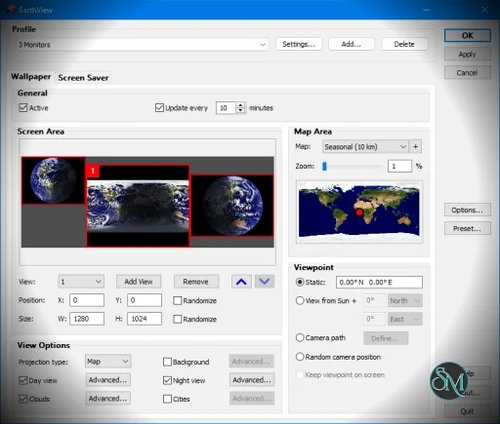Select Random camera position option

coord(300,357)
